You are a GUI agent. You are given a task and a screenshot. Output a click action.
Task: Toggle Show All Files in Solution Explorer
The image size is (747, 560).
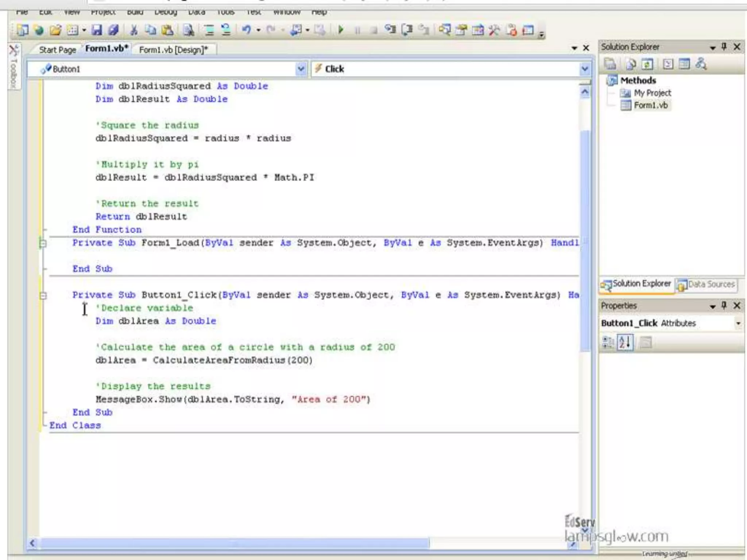[x=631, y=64]
